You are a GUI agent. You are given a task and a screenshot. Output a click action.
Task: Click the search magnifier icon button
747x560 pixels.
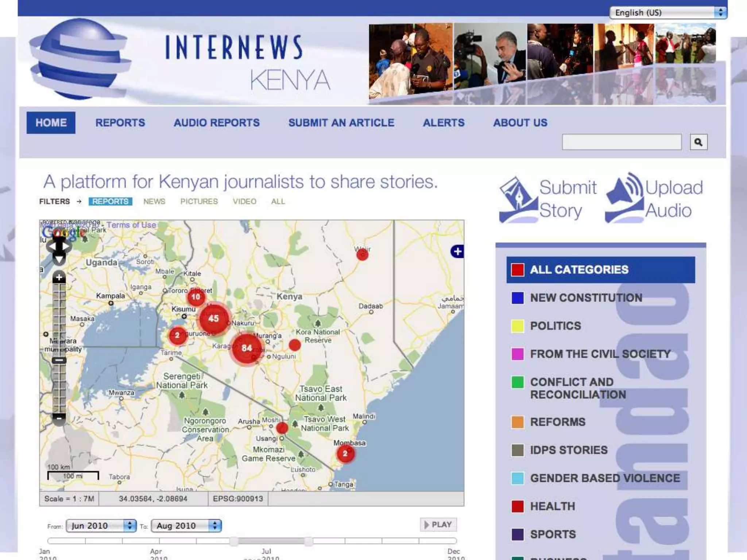tap(698, 142)
